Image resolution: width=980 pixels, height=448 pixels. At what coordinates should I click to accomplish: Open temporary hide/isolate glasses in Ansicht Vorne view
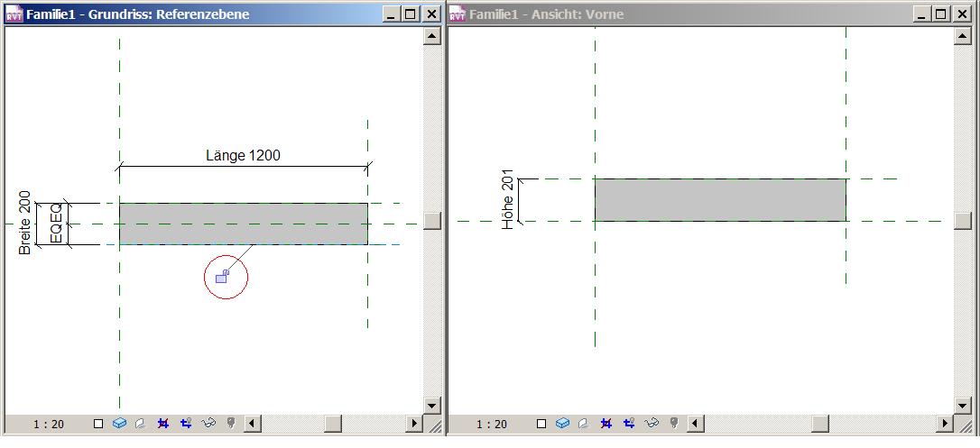(652, 424)
